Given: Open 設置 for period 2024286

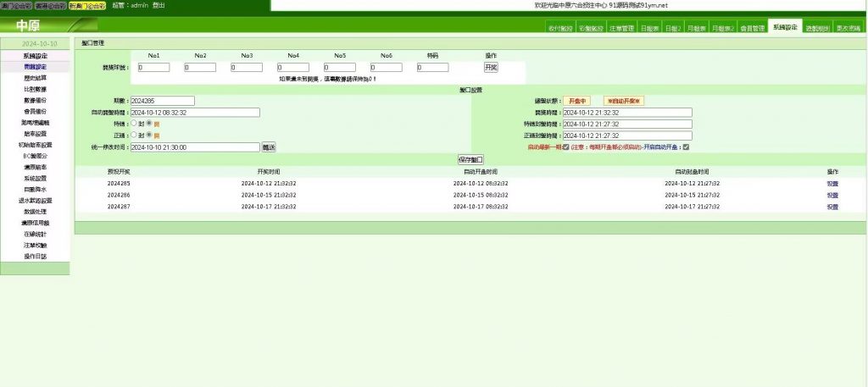Looking at the screenshot, I should tap(832, 195).
